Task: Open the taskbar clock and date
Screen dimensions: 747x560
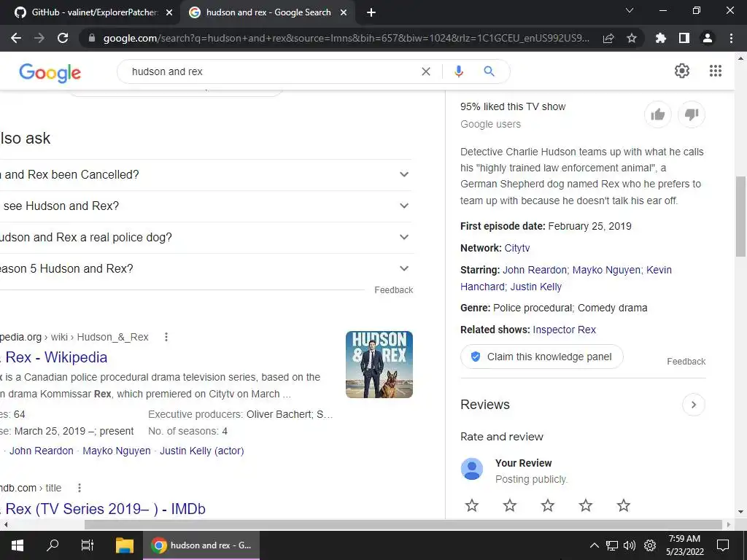Action: click(x=684, y=545)
